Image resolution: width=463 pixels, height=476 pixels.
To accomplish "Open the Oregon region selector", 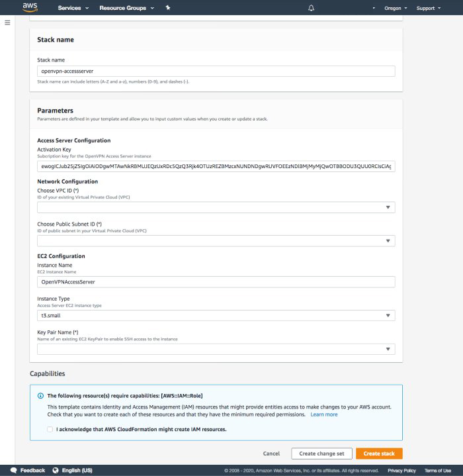I will (x=396, y=8).
